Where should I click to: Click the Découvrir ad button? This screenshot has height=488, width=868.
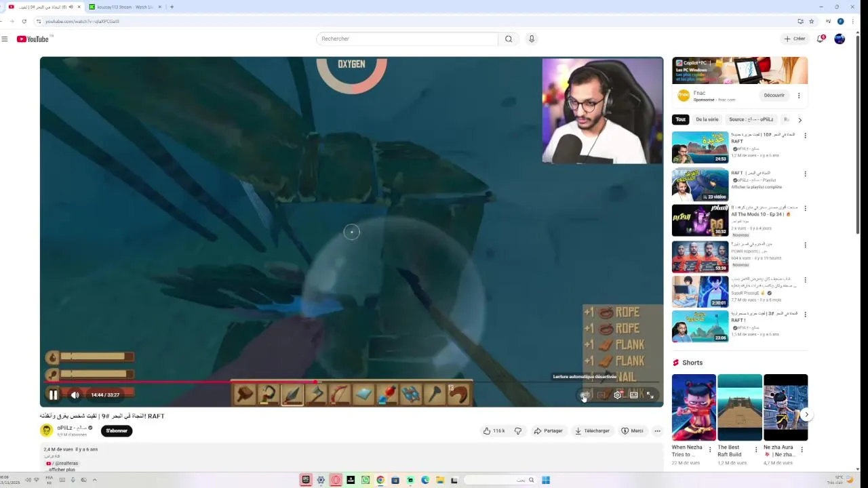(774, 96)
